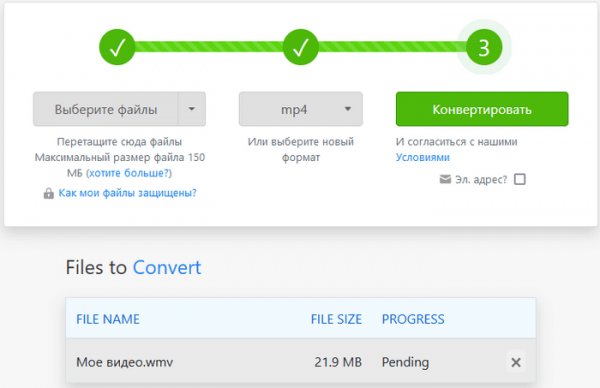The width and height of the screenshot is (600, 388).
Task: Select the Мое видео.wmv file row
Action: (301, 361)
